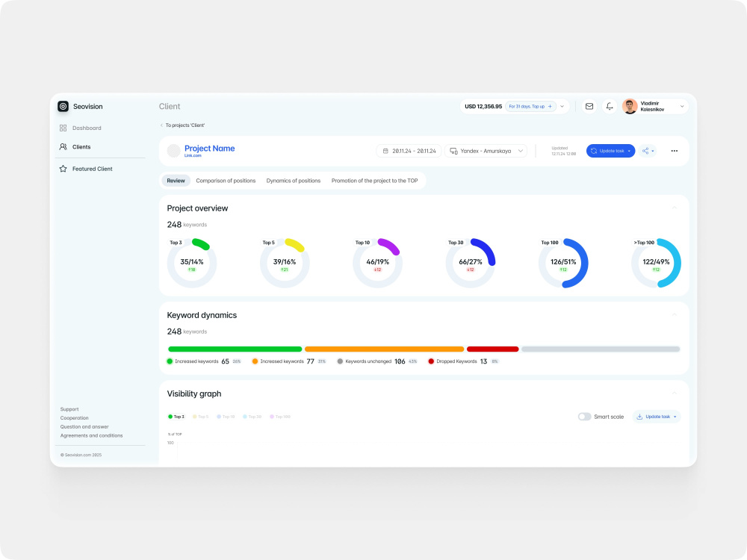This screenshot has width=747, height=560.
Task: Click Keywords unchanged 106 legend entry
Action: (x=377, y=361)
